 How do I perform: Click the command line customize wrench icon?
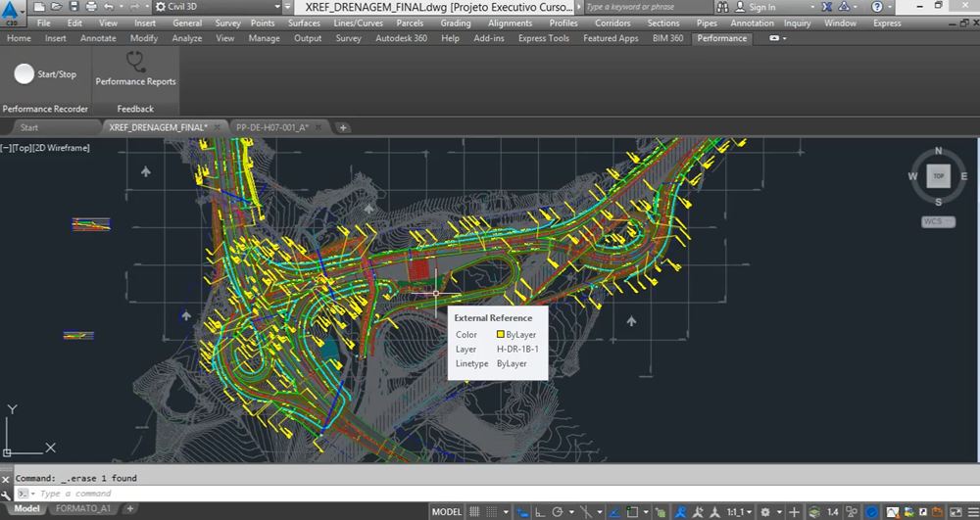(x=6, y=495)
